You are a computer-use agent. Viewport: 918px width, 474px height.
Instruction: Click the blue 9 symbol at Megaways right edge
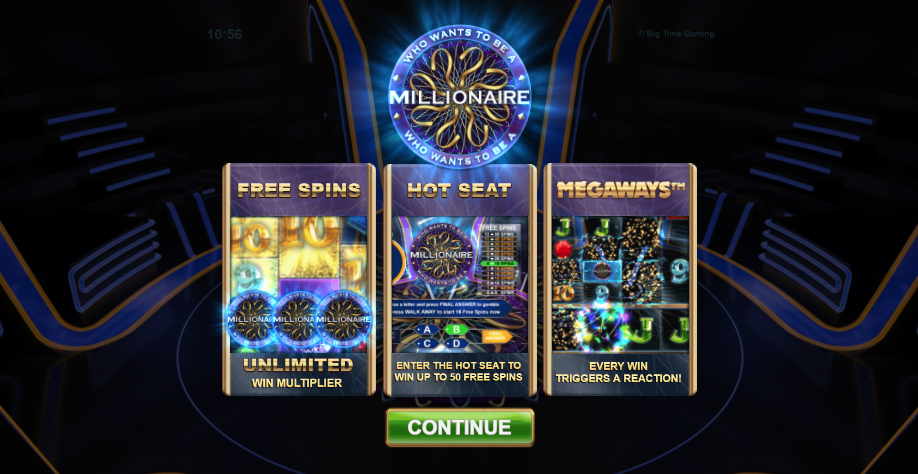click(x=679, y=271)
